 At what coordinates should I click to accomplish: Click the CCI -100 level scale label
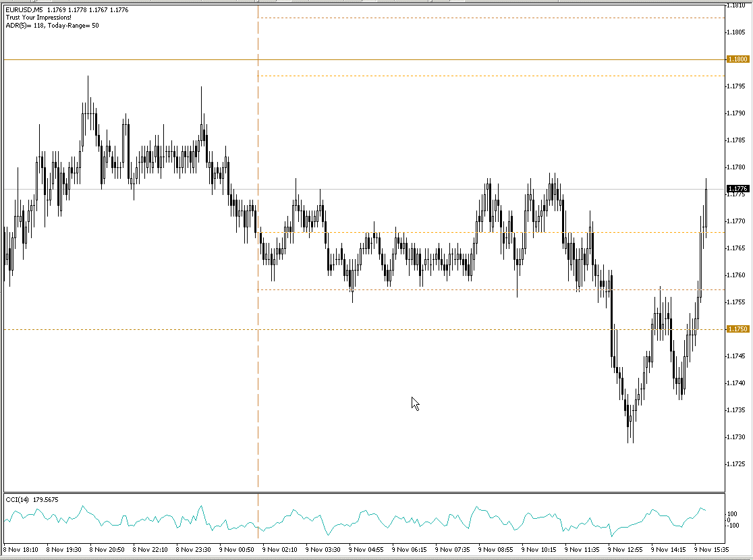733,526
